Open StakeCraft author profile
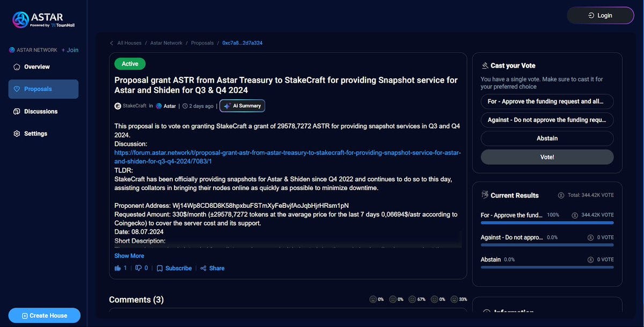This screenshot has width=644, height=327. pos(135,106)
